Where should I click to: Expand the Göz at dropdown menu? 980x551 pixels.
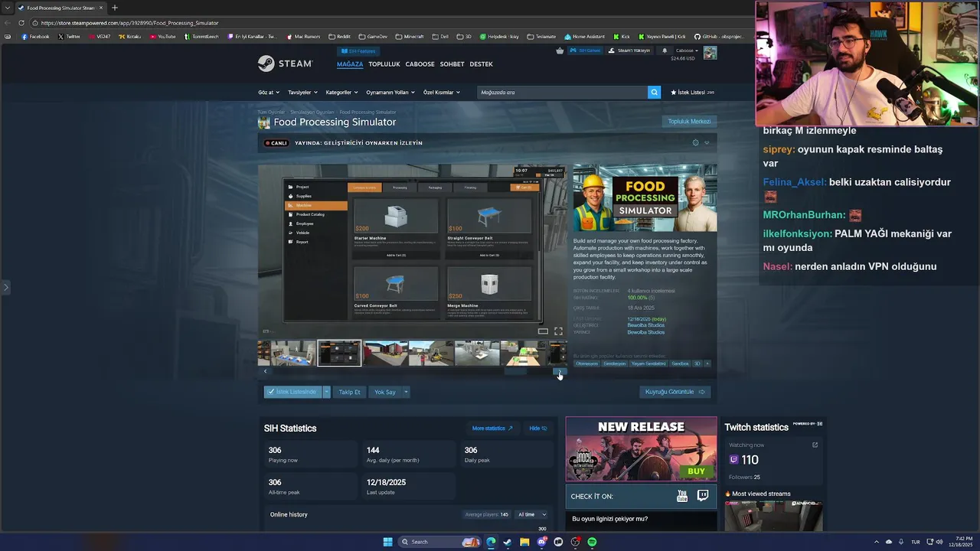(x=269, y=93)
